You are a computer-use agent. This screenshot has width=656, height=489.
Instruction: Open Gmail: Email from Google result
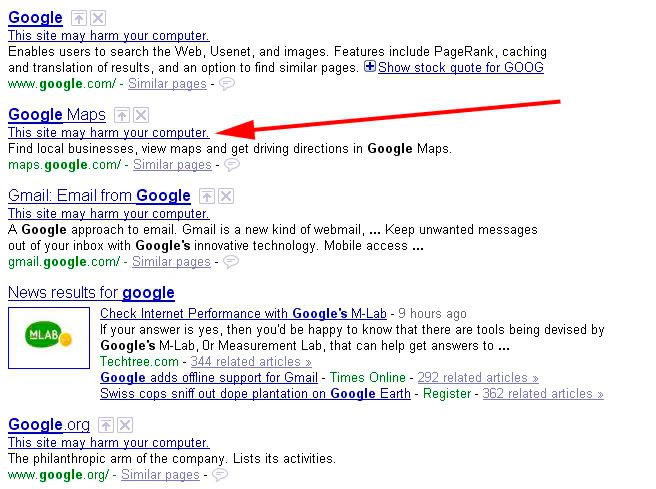99,196
